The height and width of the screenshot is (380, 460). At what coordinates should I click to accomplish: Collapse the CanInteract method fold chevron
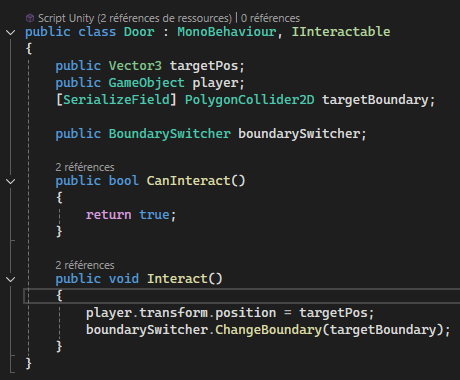11,181
